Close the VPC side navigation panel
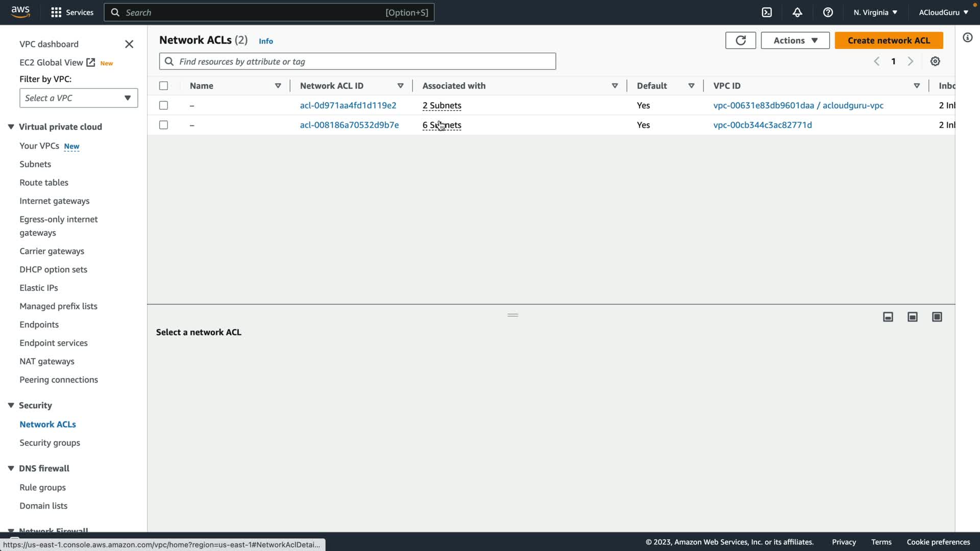This screenshot has width=980, height=551. click(x=129, y=44)
